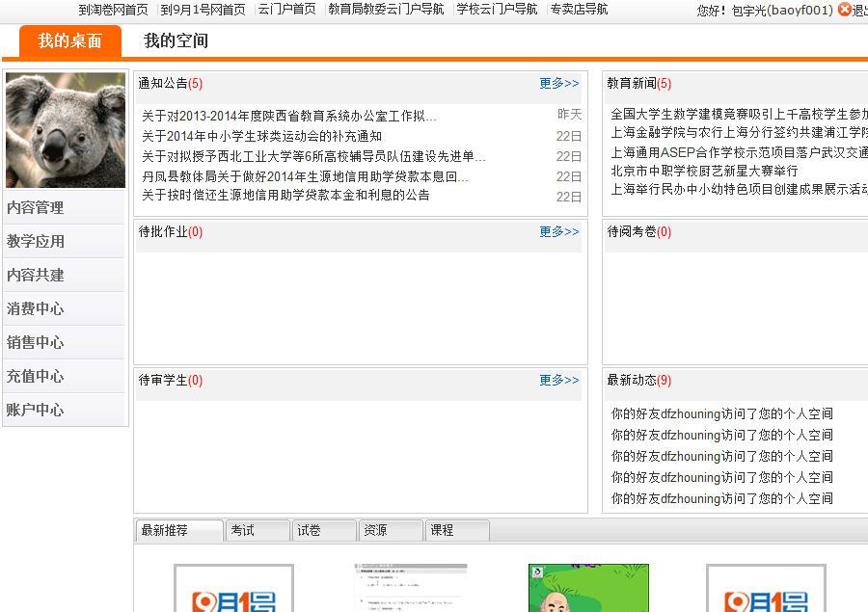Open the 课程 tab
Image resolution: width=868 pixels, height=612 pixels.
pyautogui.click(x=456, y=531)
